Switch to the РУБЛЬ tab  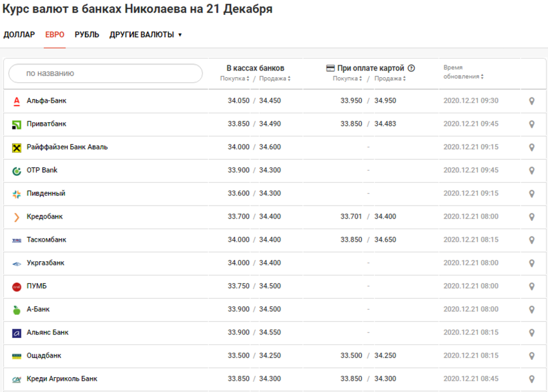tap(87, 34)
